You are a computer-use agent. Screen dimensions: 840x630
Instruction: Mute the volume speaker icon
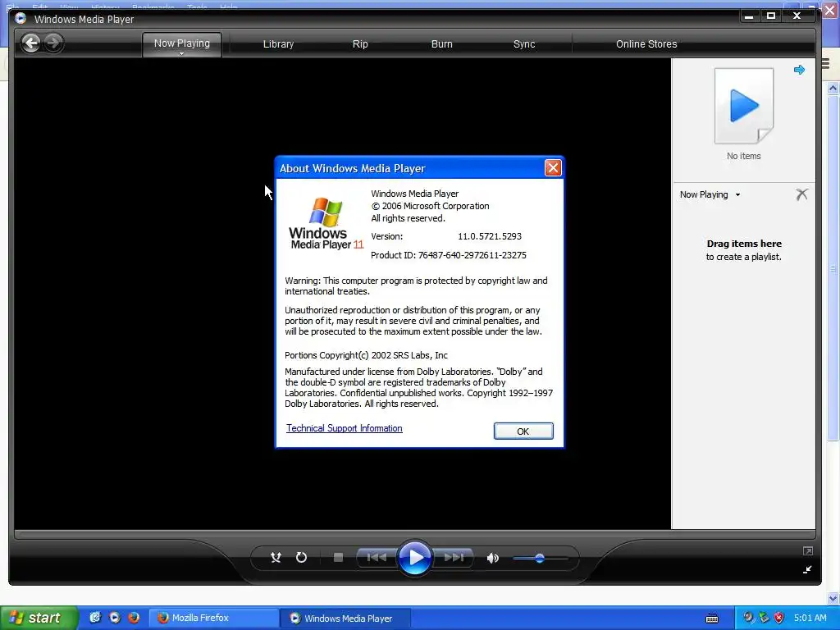point(492,558)
